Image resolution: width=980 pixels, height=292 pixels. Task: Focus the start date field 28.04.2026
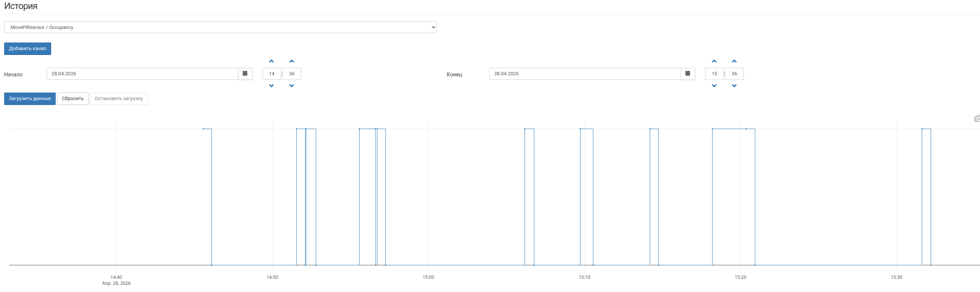(x=142, y=74)
